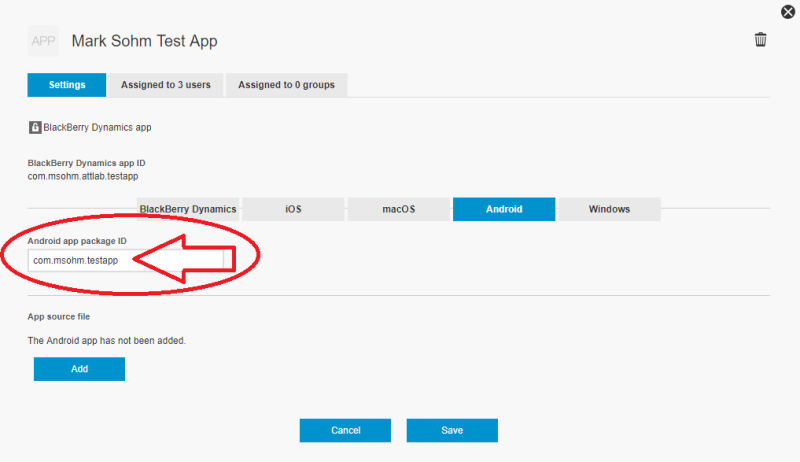The height and width of the screenshot is (462, 800).
Task: Click the APP placeholder icon
Action: (x=43, y=41)
